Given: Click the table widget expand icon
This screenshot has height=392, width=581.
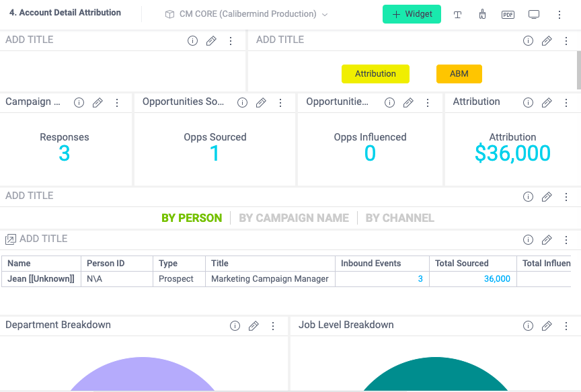Looking at the screenshot, I should [x=10, y=239].
